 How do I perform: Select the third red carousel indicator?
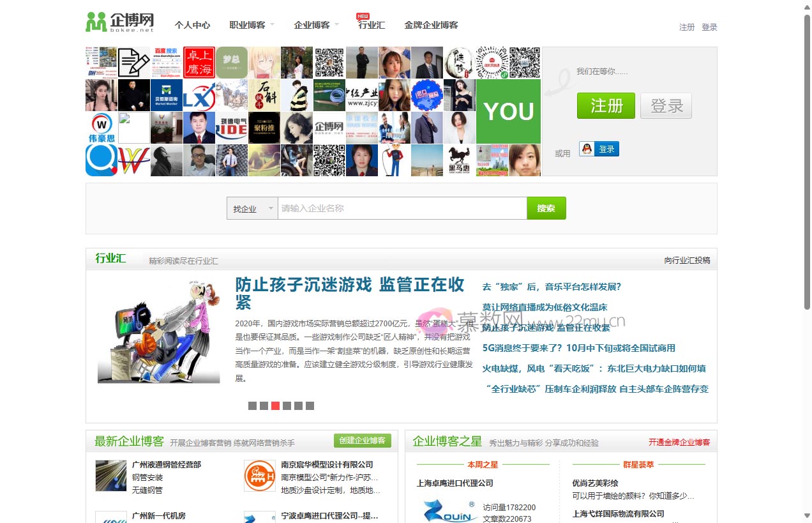(x=275, y=406)
